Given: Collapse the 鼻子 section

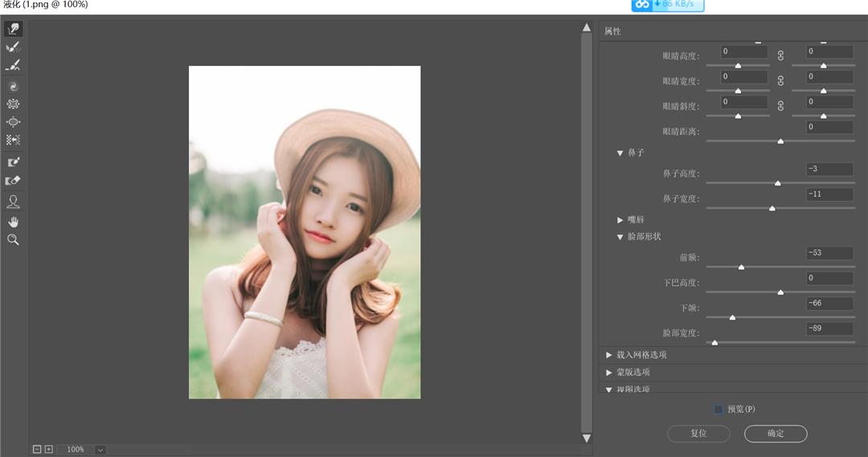Looking at the screenshot, I should 620,153.
